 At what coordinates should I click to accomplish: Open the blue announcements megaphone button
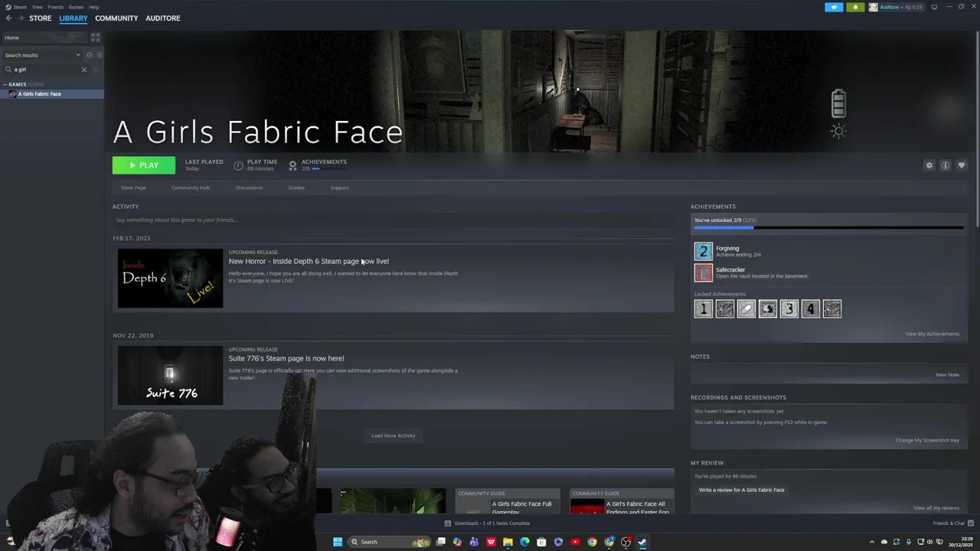[834, 7]
